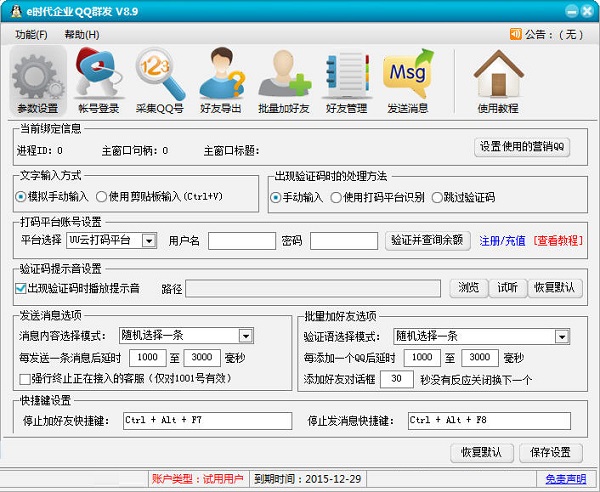
Task: Click 设置使用的营销QQ button
Action: (x=522, y=147)
